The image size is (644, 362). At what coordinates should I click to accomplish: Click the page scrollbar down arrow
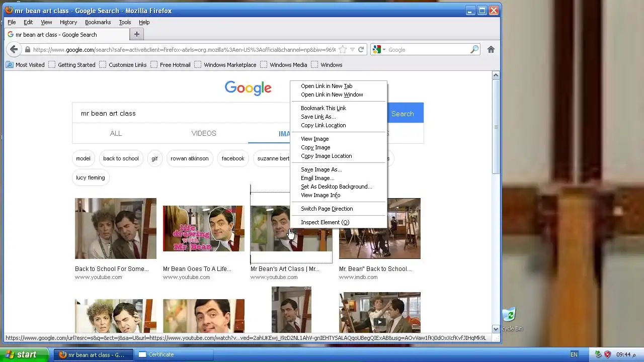coord(496,329)
